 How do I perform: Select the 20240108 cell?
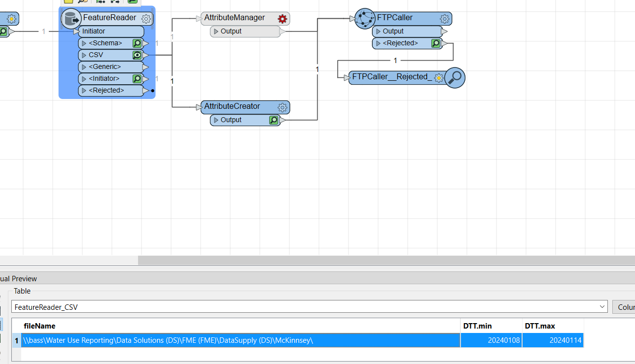coord(491,340)
